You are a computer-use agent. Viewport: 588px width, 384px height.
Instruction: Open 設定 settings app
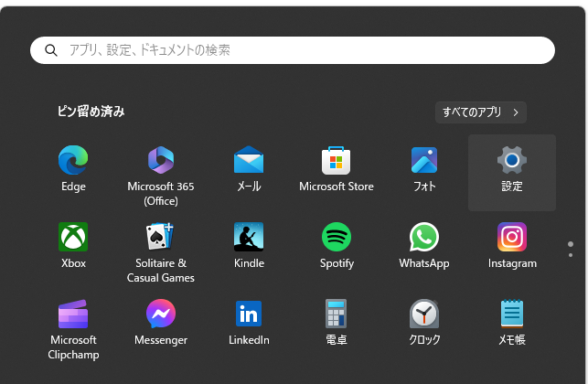click(512, 173)
